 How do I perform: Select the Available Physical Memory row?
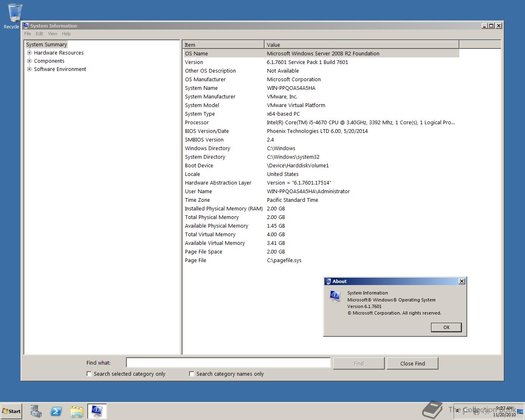coord(321,226)
